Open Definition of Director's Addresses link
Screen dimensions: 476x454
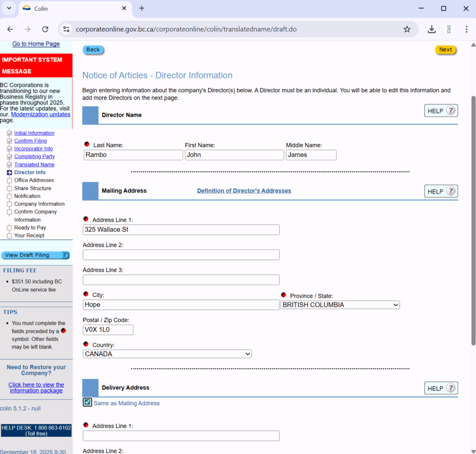[244, 191]
